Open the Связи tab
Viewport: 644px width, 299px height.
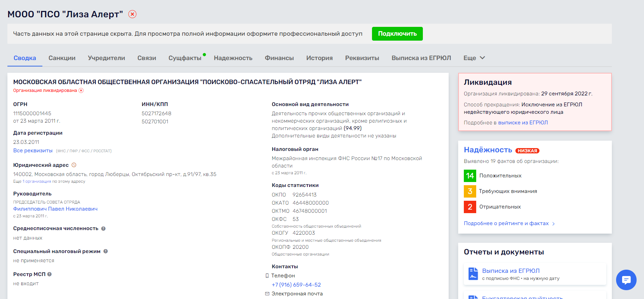tap(147, 58)
